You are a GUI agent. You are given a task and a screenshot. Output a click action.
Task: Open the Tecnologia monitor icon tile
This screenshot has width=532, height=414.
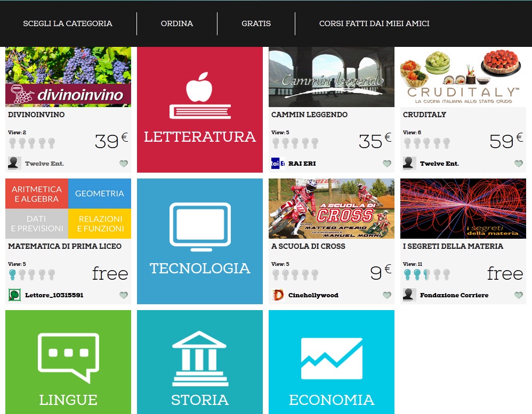click(x=199, y=241)
